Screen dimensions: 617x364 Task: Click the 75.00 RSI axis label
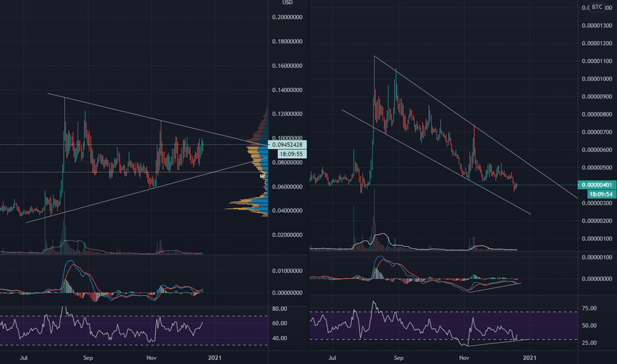589,308
